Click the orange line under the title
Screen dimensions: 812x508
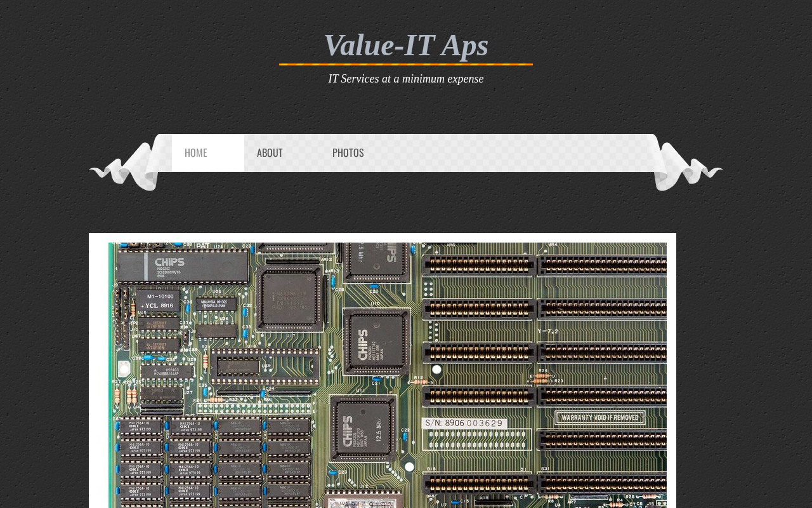pyautogui.click(x=406, y=64)
